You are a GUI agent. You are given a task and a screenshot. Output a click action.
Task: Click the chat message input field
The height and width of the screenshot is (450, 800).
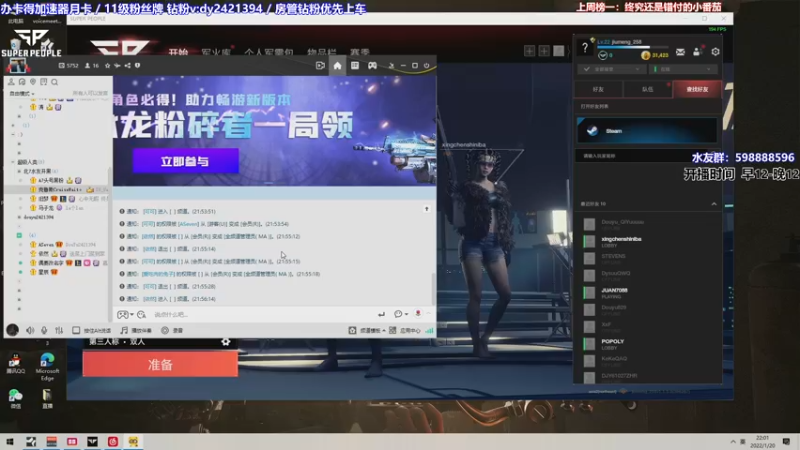pos(263,314)
